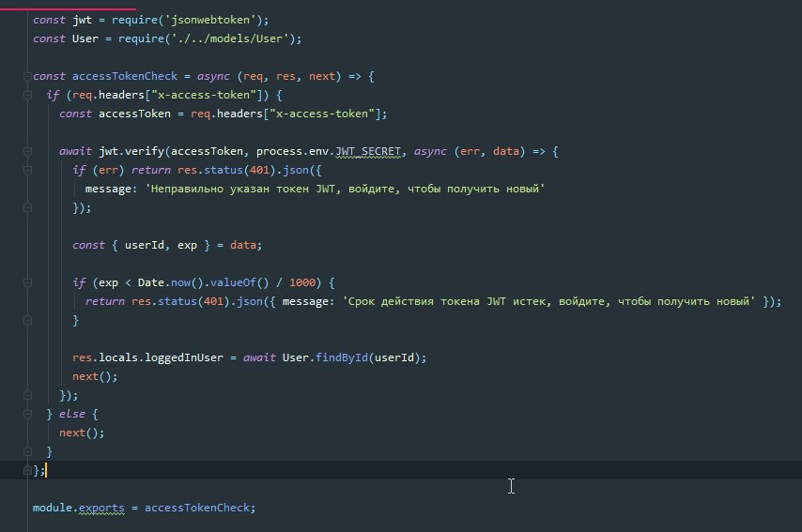
Task: Fold the else block via gutter marker
Action: coord(27,414)
